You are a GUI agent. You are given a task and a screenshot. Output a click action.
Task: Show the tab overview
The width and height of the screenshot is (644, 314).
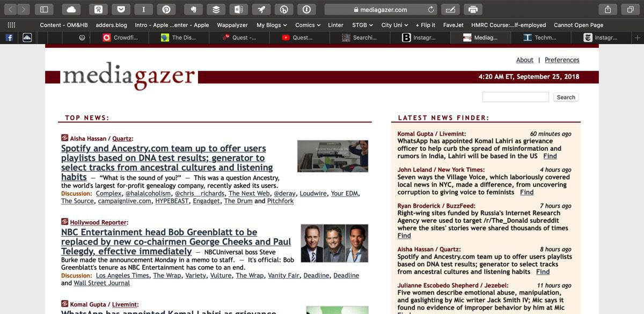point(630,9)
